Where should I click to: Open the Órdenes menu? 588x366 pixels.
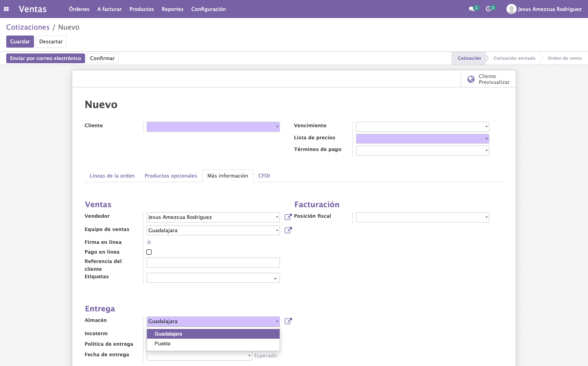coord(79,9)
